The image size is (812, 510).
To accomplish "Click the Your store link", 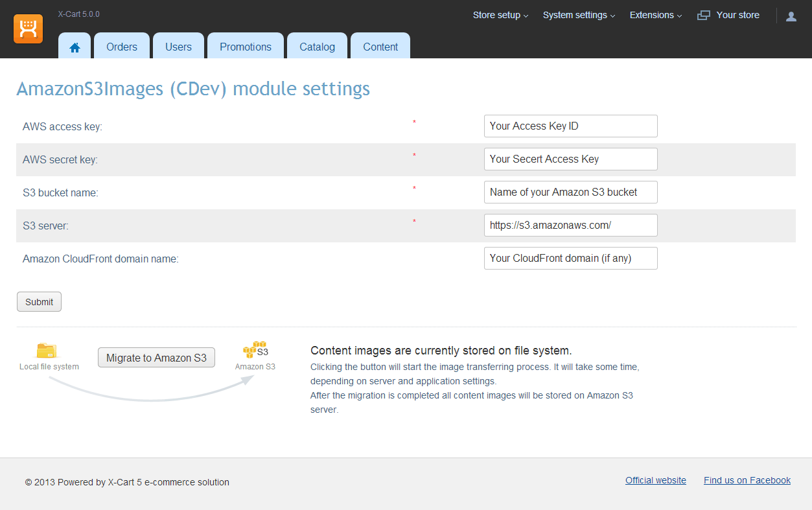I will [x=737, y=15].
